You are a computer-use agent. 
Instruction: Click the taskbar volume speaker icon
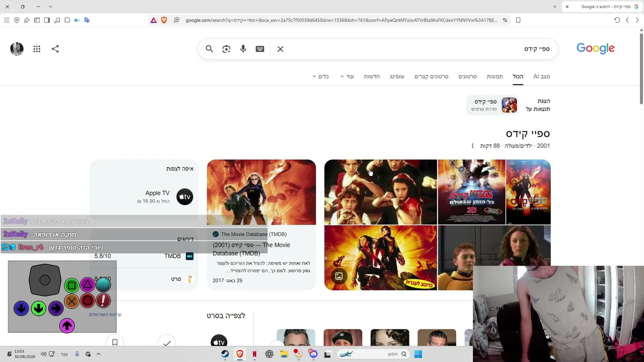(x=43, y=354)
